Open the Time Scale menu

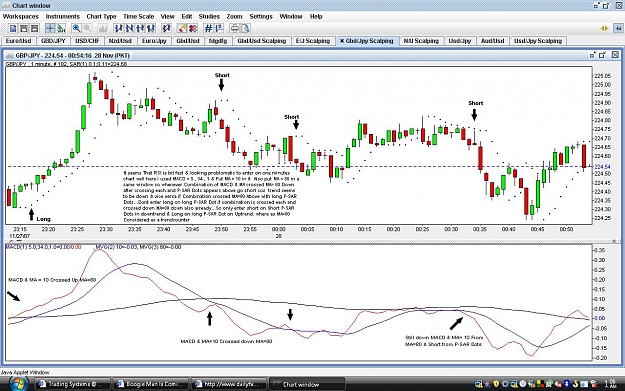138,16
